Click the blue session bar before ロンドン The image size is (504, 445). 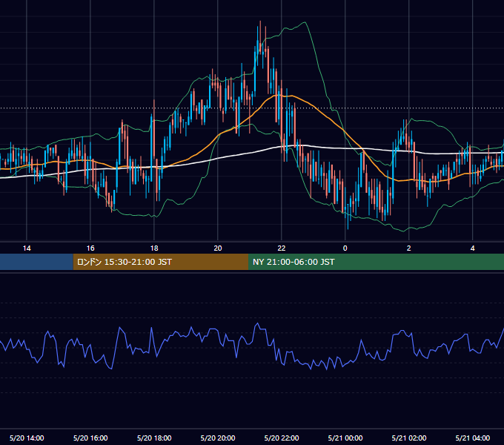tap(36, 262)
